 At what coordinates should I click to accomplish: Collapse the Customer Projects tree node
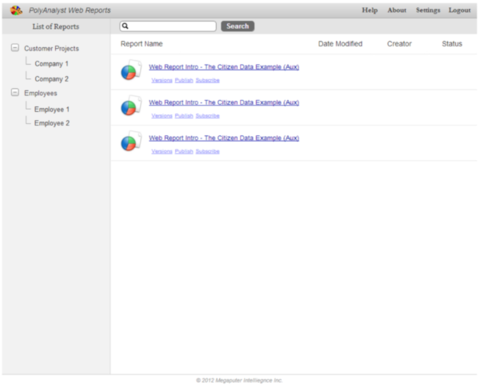coord(15,48)
